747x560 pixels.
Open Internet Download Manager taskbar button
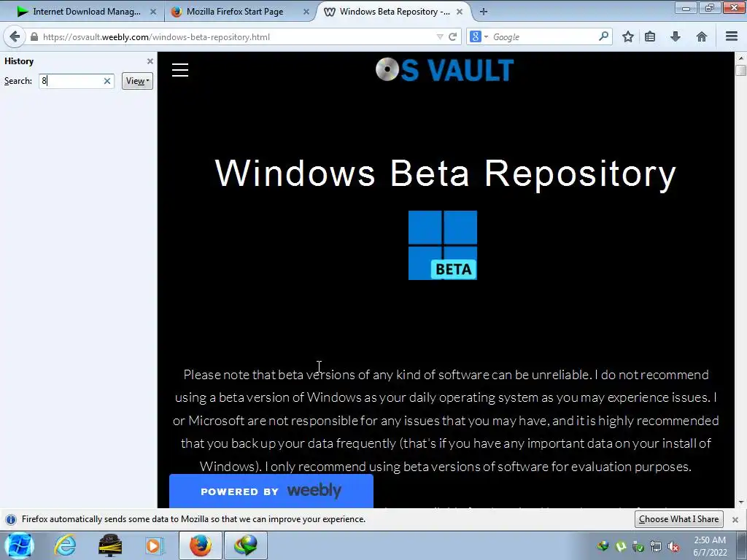245,545
